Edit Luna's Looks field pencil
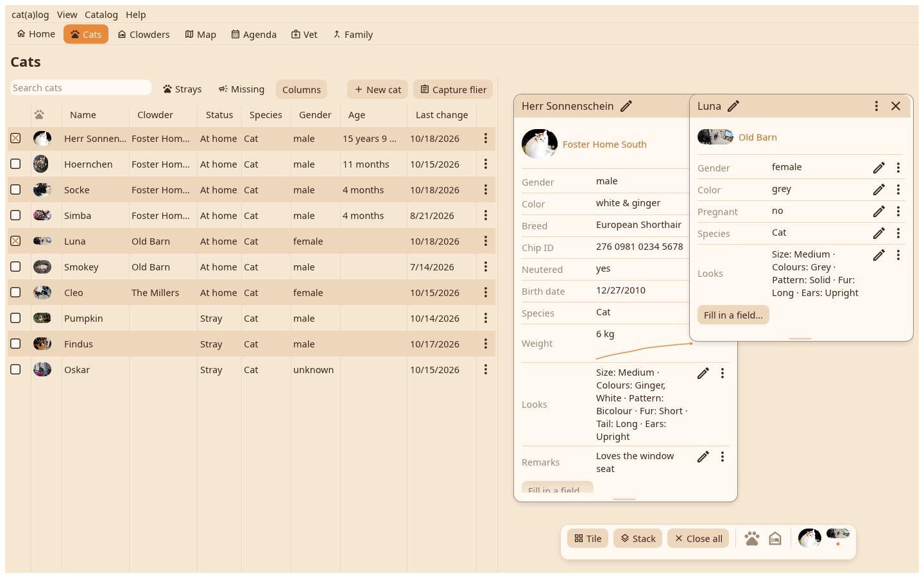 (879, 255)
